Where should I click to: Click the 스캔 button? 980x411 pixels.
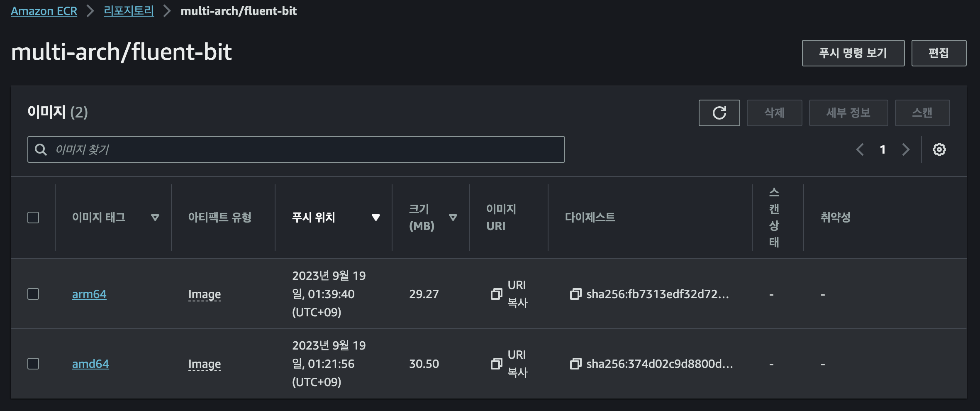(922, 113)
